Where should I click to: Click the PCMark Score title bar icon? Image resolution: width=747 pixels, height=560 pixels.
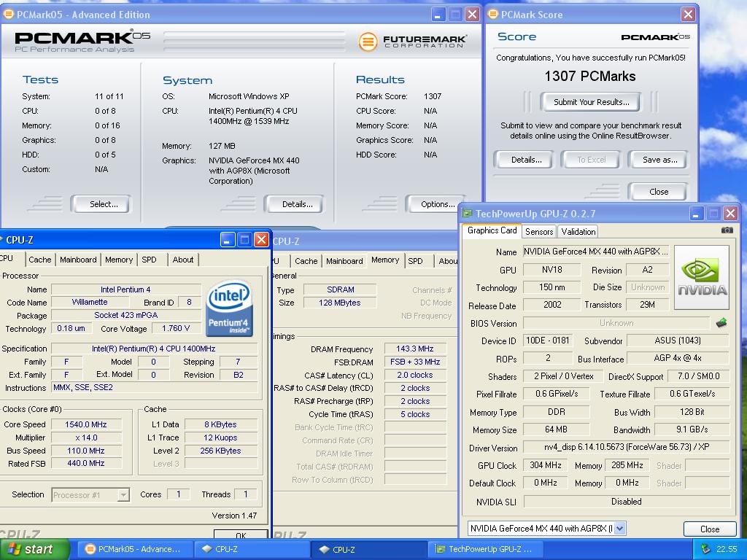click(x=493, y=15)
